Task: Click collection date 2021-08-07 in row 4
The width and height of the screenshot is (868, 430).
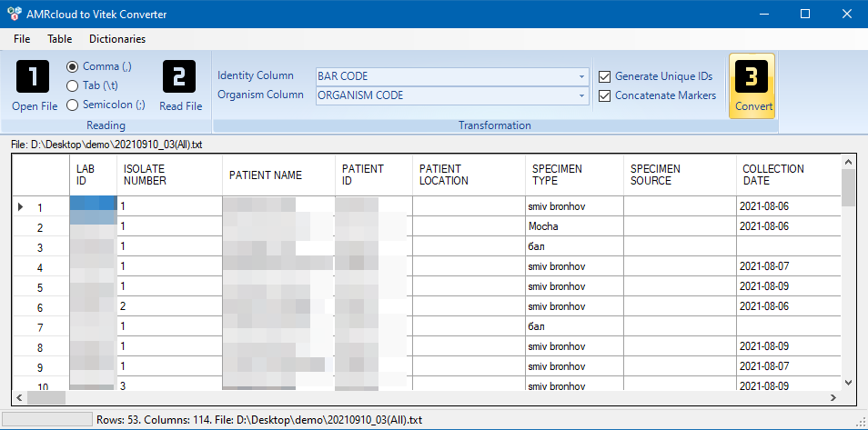Action: 788,266
